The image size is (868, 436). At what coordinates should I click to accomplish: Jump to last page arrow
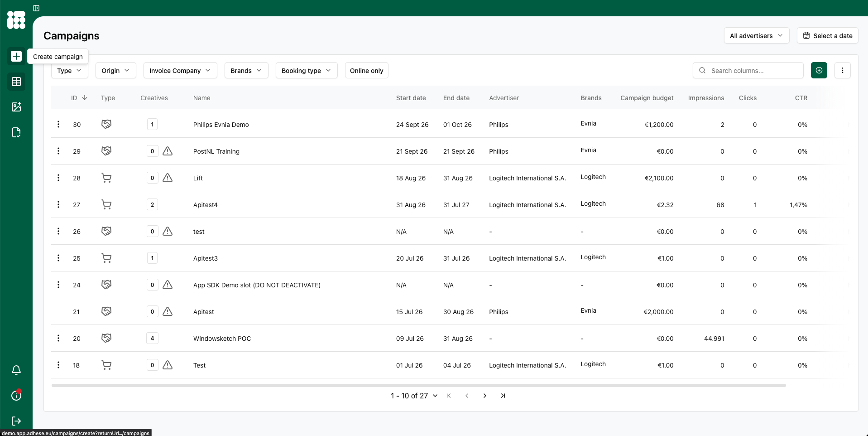pos(503,396)
